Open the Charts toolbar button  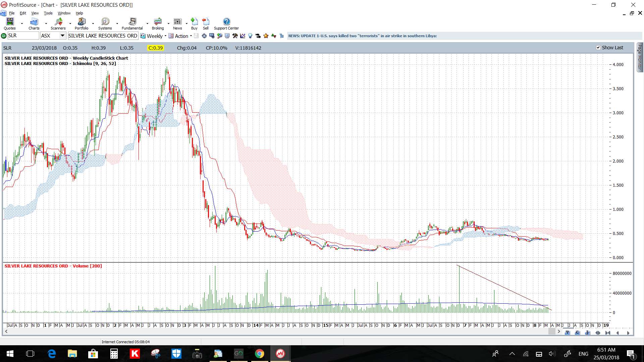tap(34, 24)
